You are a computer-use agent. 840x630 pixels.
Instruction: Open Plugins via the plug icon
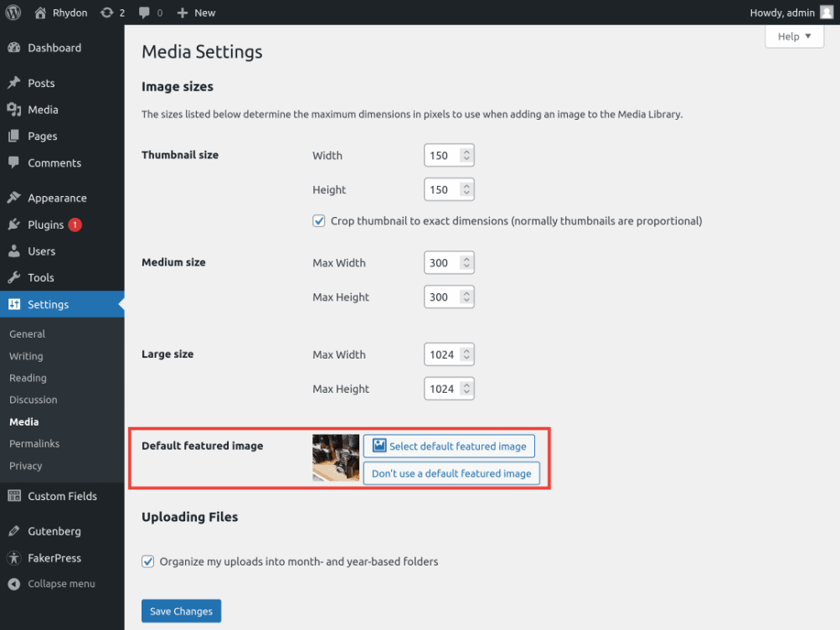pyautogui.click(x=14, y=225)
